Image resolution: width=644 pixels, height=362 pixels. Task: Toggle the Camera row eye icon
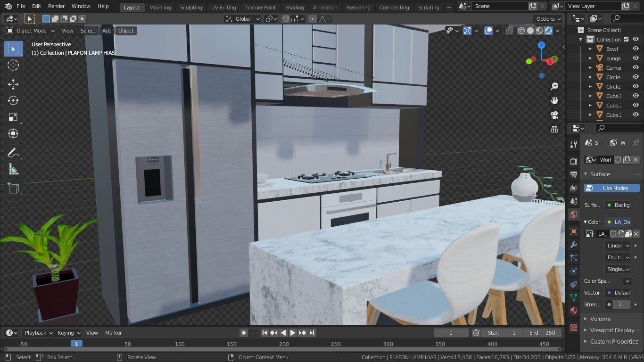click(636, 68)
